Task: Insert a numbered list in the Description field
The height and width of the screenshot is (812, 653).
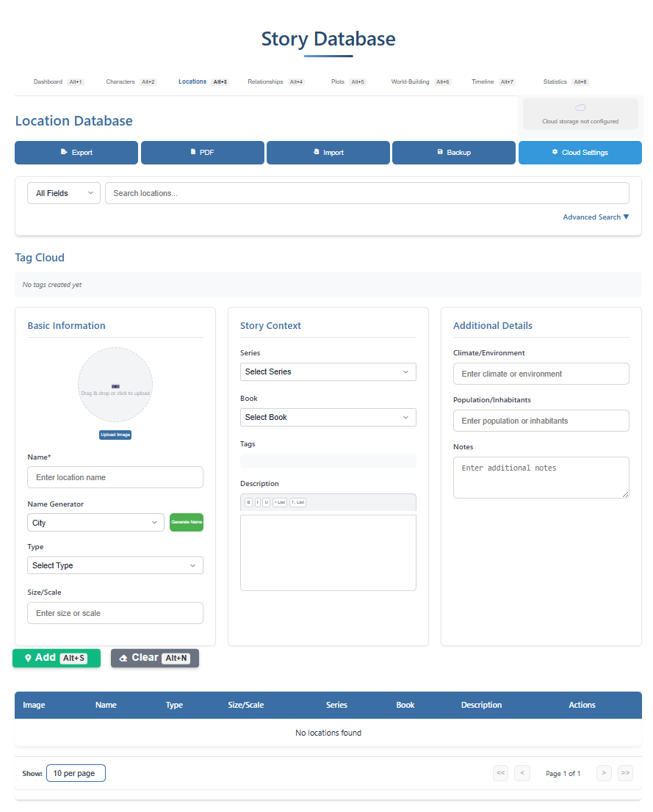Action: 297,502
